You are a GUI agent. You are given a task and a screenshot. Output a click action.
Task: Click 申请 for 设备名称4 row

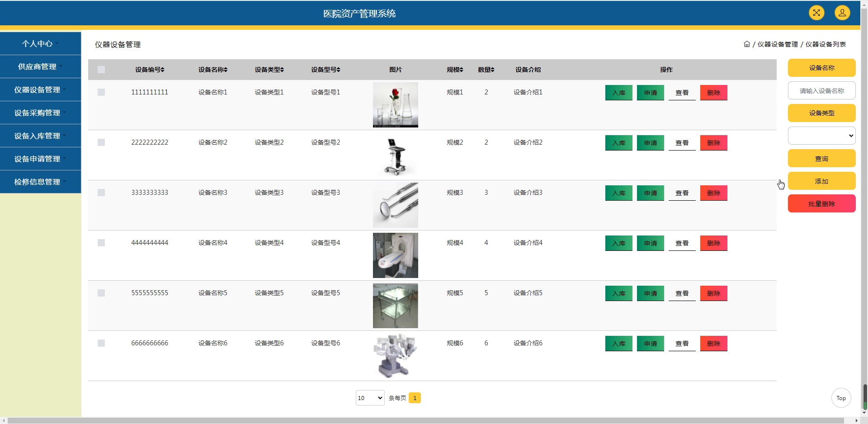[x=650, y=243]
